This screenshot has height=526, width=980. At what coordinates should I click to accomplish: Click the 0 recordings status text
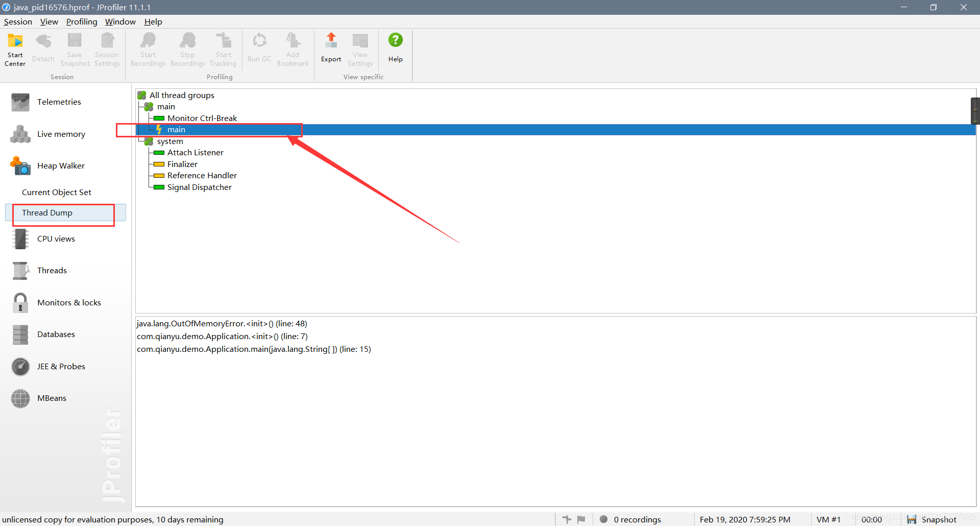(637, 519)
